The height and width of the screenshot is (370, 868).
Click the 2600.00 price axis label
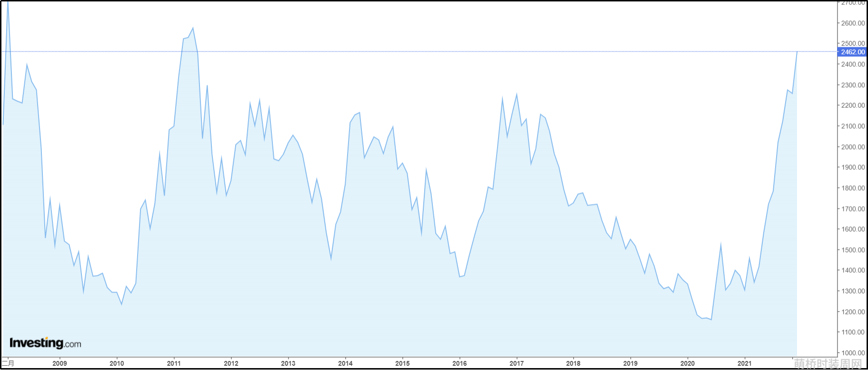pyautogui.click(x=853, y=23)
